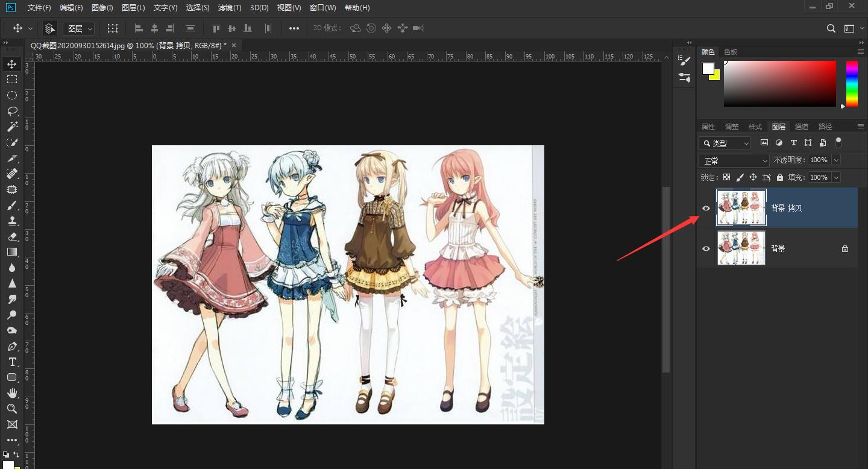Switch to the 通道 tab
Image resolution: width=868 pixels, height=469 pixels.
click(802, 126)
